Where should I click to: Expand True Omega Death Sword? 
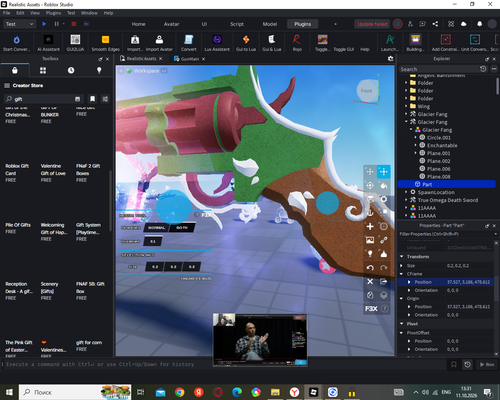pyautogui.click(x=406, y=200)
